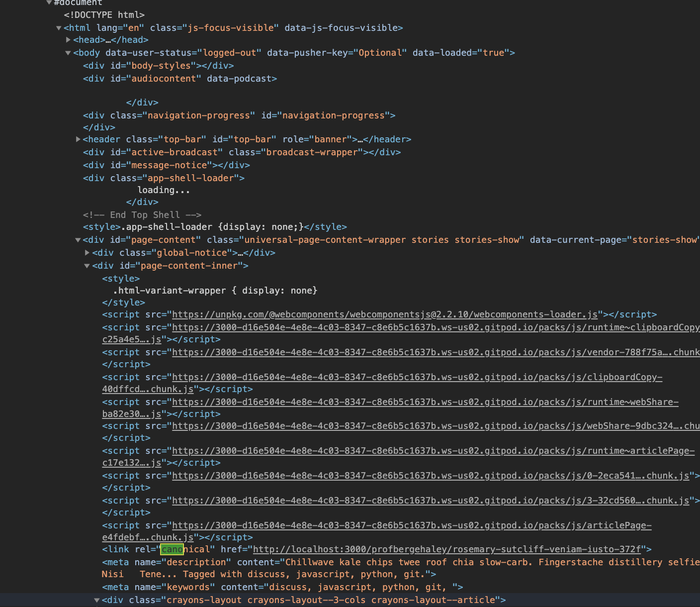Image resolution: width=700 pixels, height=607 pixels.
Task: Expand the global-notice div
Action: coord(87,253)
